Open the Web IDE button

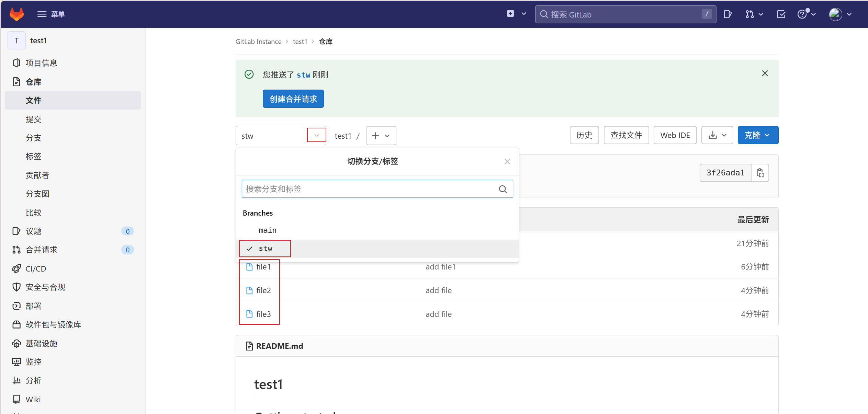(x=675, y=135)
